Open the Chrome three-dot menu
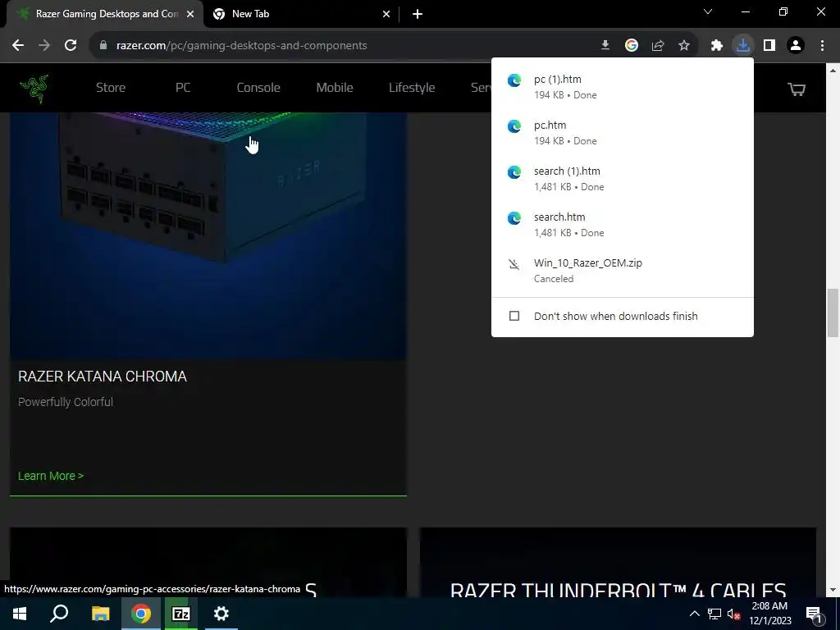840x630 pixels. 822,46
